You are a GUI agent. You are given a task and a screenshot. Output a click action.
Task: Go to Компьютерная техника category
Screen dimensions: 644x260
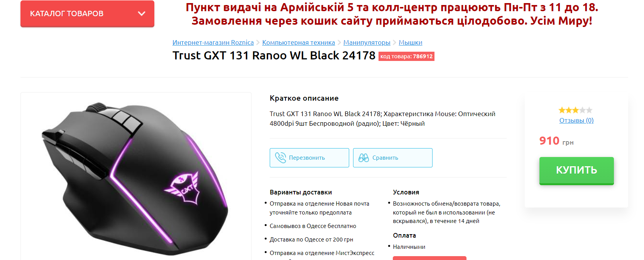(x=299, y=42)
